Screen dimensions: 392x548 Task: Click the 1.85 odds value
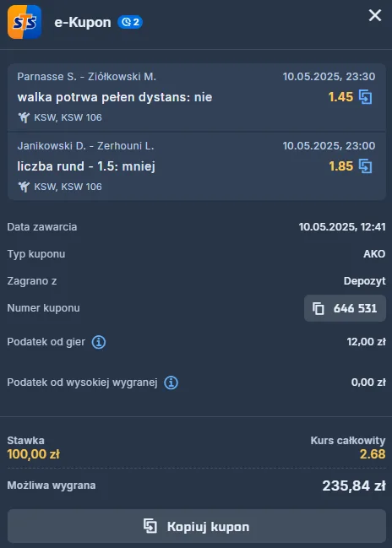[340, 166]
